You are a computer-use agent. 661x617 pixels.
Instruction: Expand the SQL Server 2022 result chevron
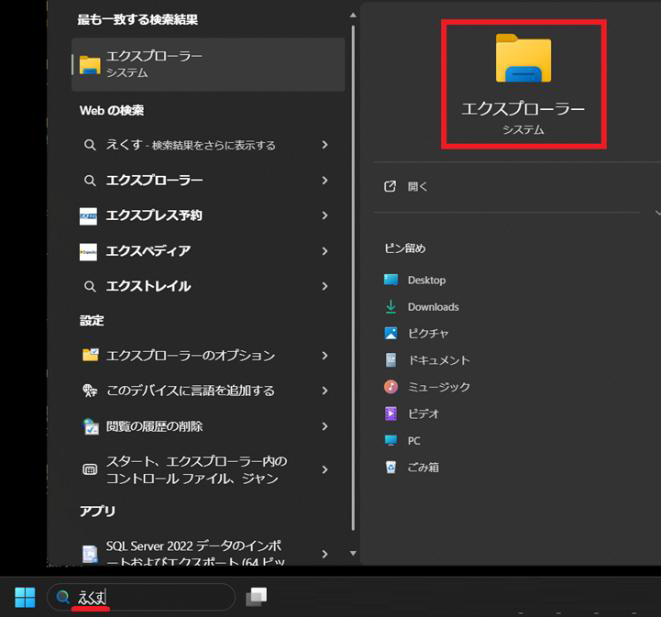tap(325, 554)
